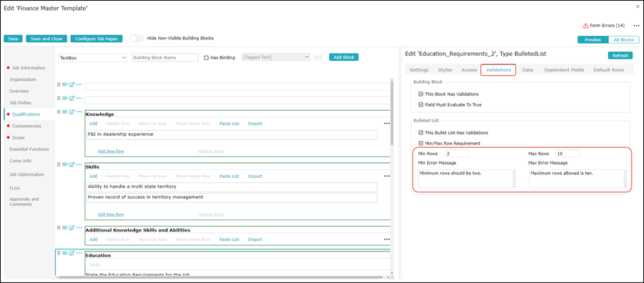The width and height of the screenshot is (644, 283).
Task: Click Add in the Knowledge list toolbar
Action: pos(93,124)
